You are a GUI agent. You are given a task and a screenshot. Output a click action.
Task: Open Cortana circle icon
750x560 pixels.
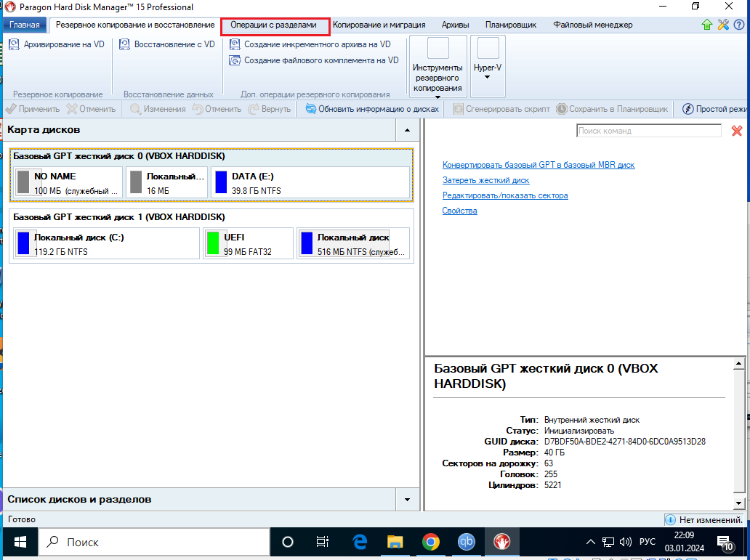(x=288, y=542)
